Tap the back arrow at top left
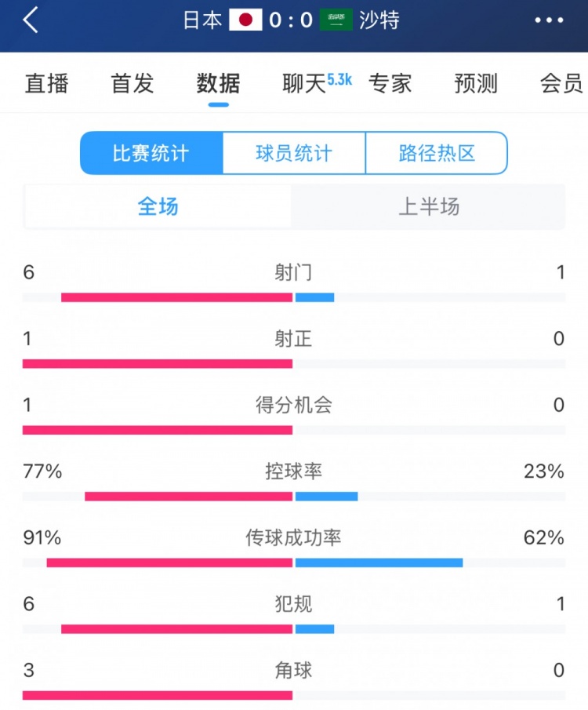This screenshot has height=710, width=588. [30, 22]
